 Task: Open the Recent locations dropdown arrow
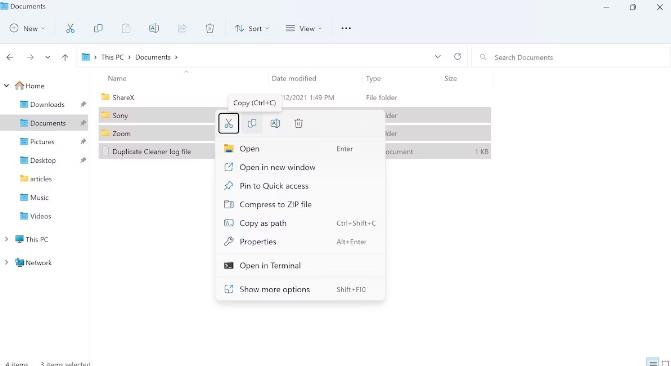[48, 57]
